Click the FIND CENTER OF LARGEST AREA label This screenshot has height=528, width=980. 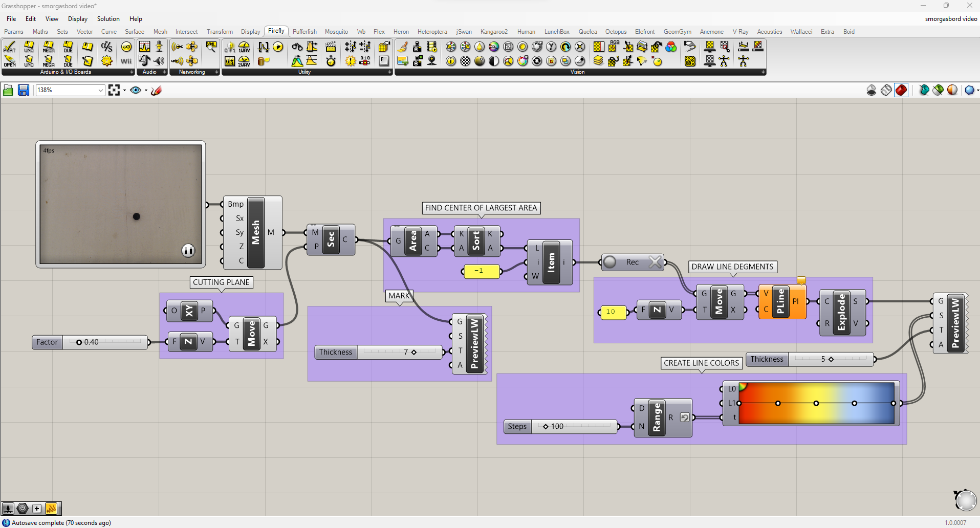point(481,208)
